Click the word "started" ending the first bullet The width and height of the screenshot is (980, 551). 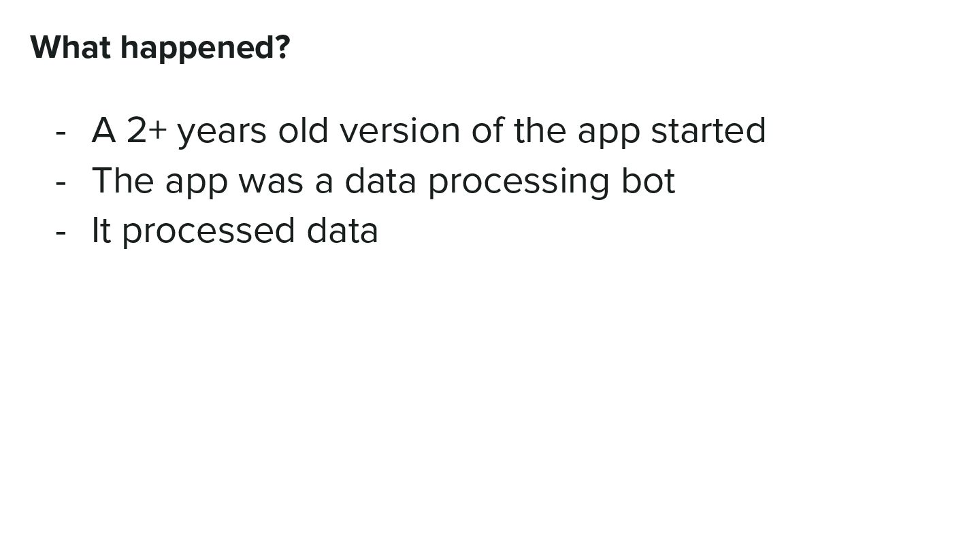708,131
